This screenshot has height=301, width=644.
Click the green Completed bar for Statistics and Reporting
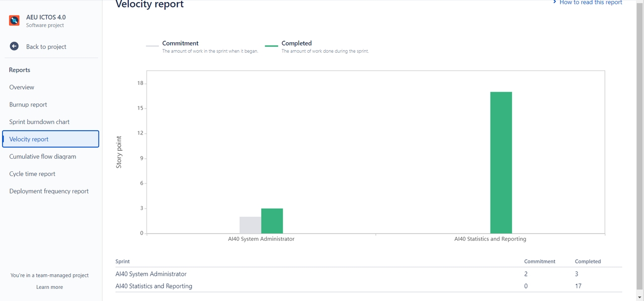coord(501,162)
